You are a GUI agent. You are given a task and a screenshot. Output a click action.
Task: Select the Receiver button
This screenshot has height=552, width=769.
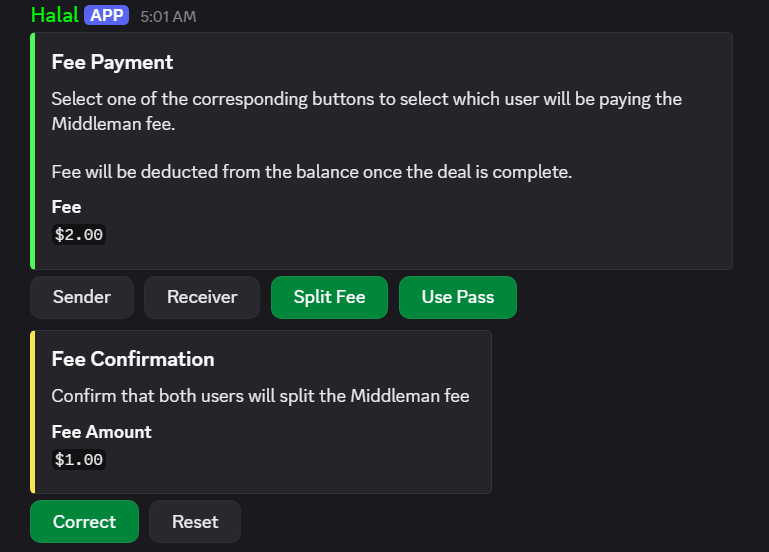(x=202, y=297)
